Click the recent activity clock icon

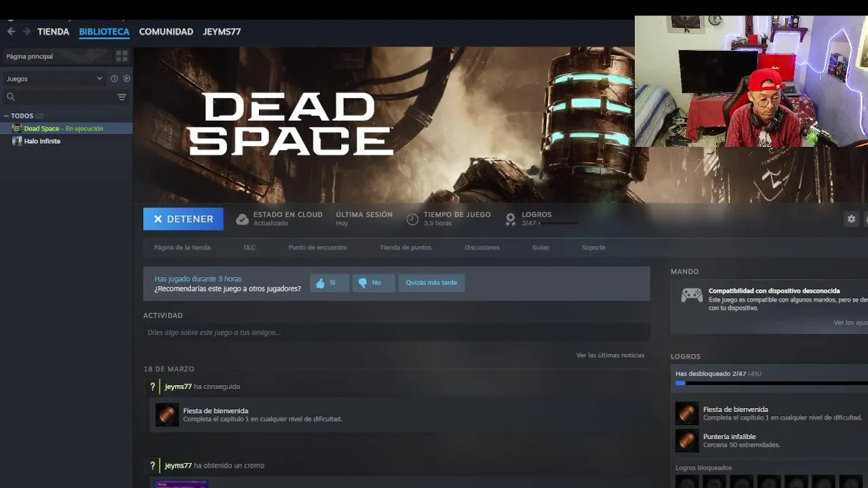[114, 79]
